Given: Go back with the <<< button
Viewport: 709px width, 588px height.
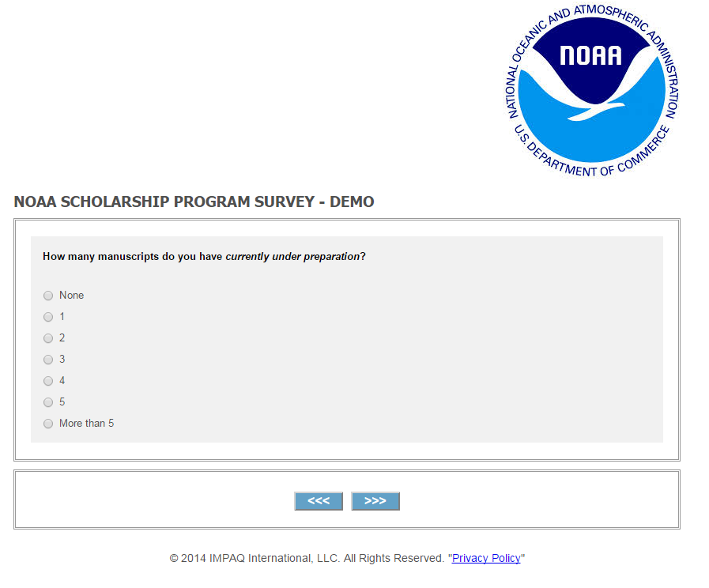Looking at the screenshot, I should pyautogui.click(x=319, y=501).
